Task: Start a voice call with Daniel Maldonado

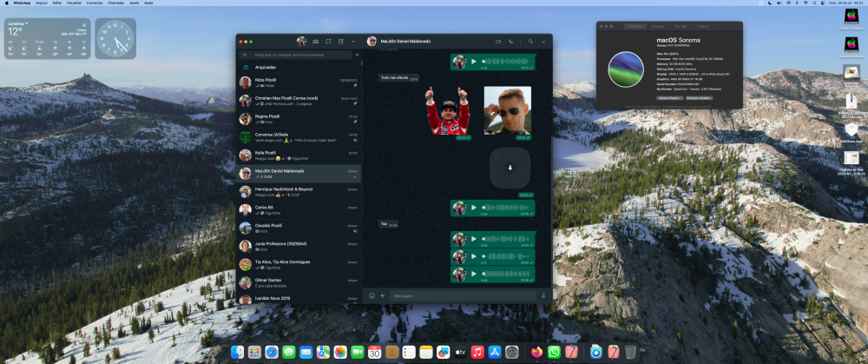Action: tap(510, 42)
